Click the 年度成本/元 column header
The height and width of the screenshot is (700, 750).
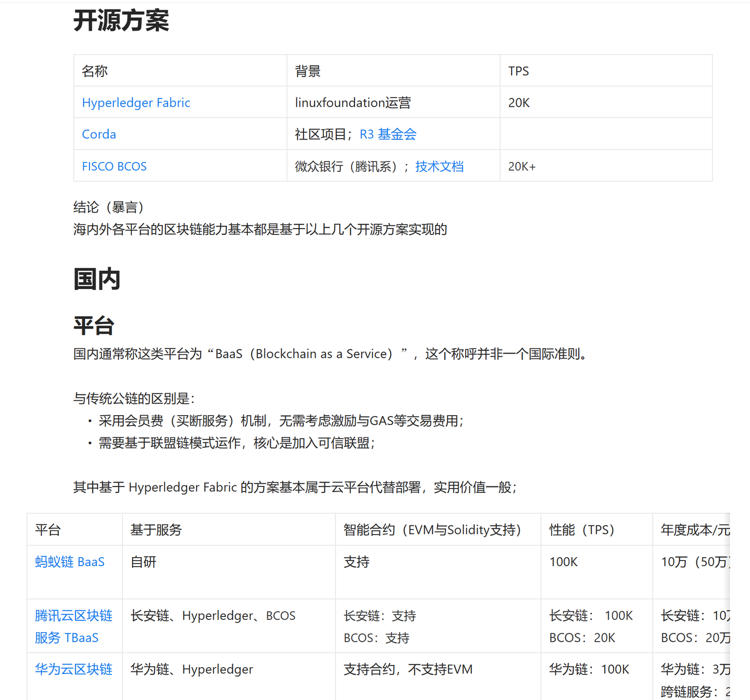pos(694,530)
